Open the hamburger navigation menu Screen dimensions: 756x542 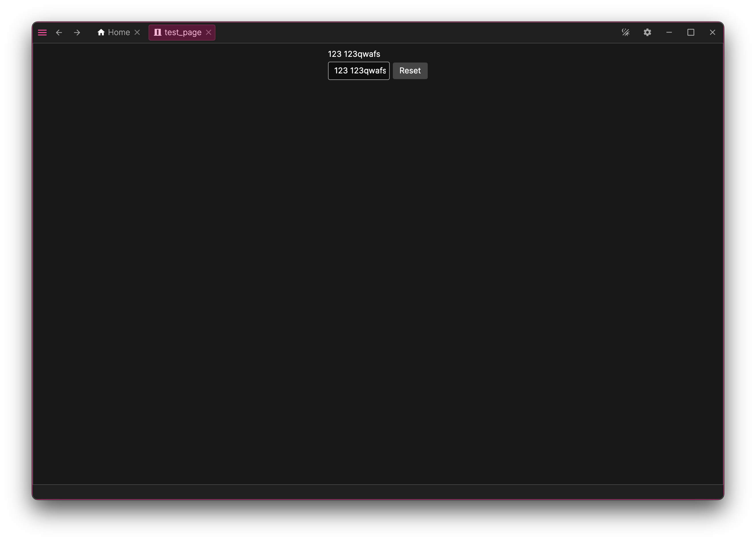pyautogui.click(x=42, y=32)
